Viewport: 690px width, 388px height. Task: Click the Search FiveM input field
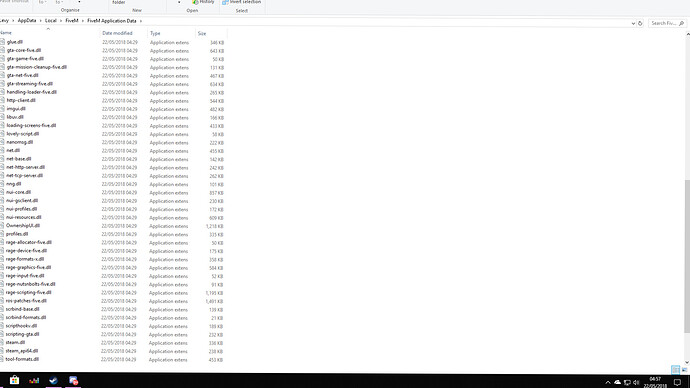point(667,23)
